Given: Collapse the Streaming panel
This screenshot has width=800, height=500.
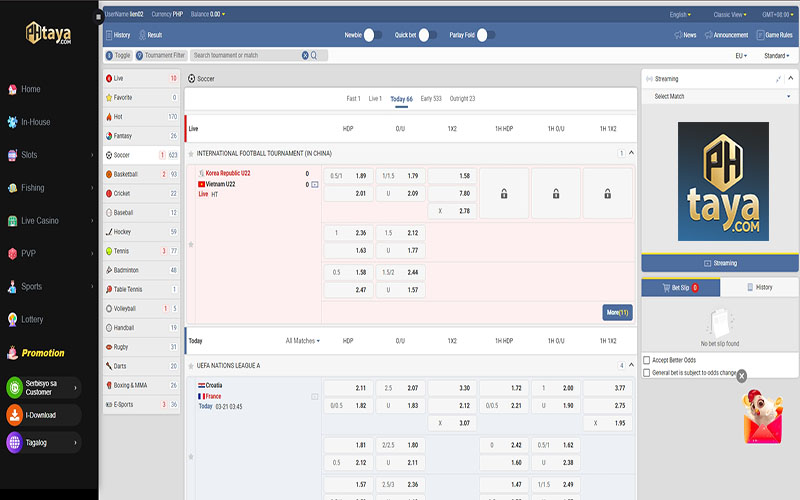Looking at the screenshot, I should point(790,79).
